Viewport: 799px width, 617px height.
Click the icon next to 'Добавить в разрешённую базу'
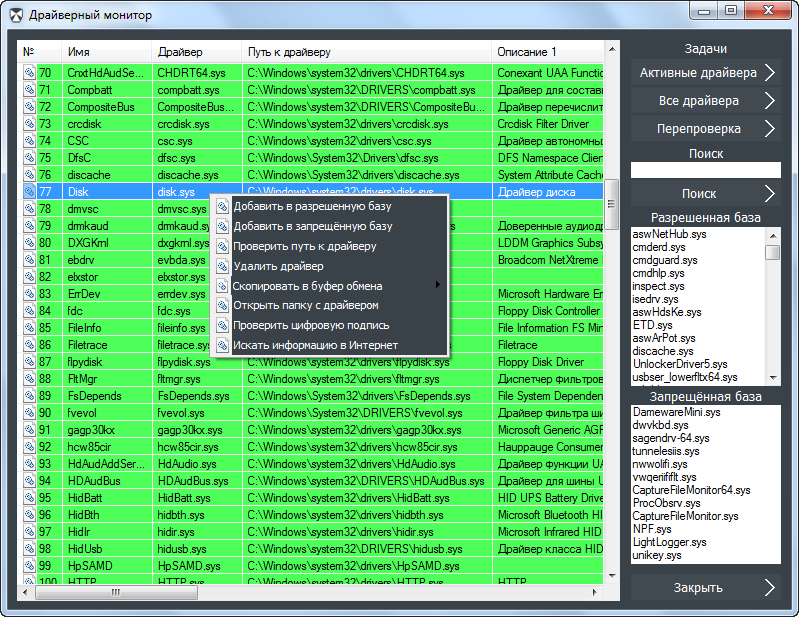point(223,207)
